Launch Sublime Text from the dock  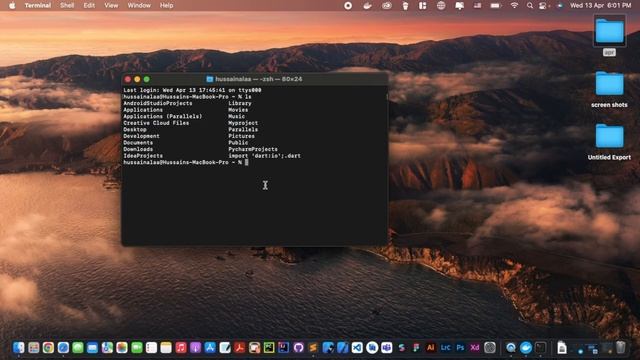pos(313,348)
